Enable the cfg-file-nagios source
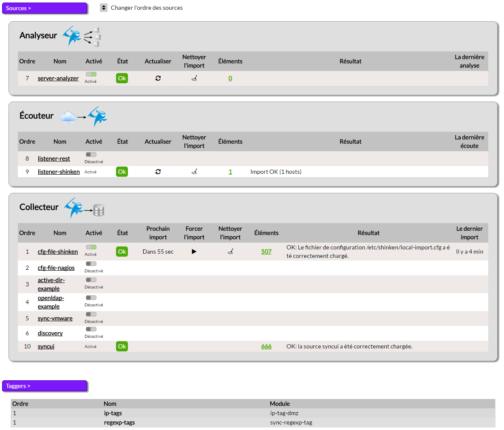The width and height of the screenshot is (504, 430). [x=91, y=264]
